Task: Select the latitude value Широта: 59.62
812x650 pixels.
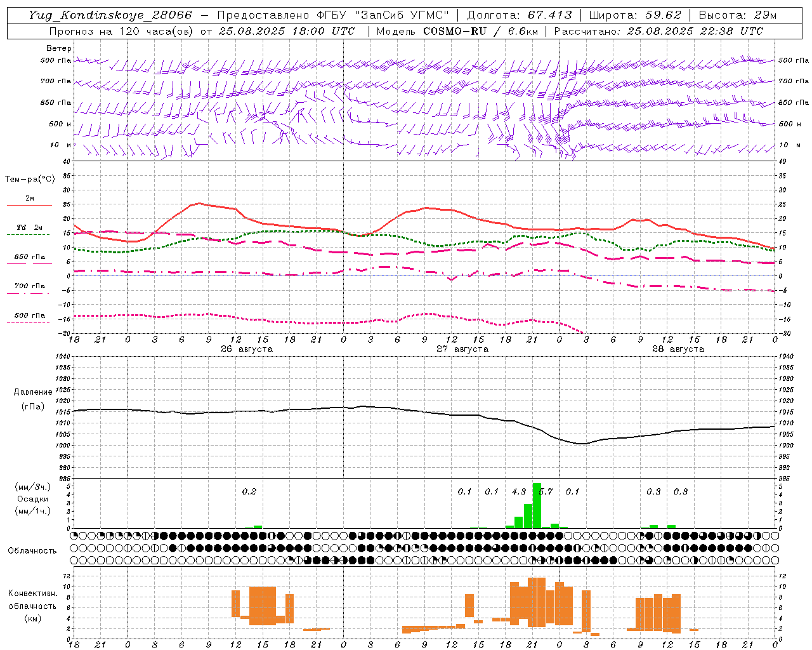Action: tap(635, 15)
